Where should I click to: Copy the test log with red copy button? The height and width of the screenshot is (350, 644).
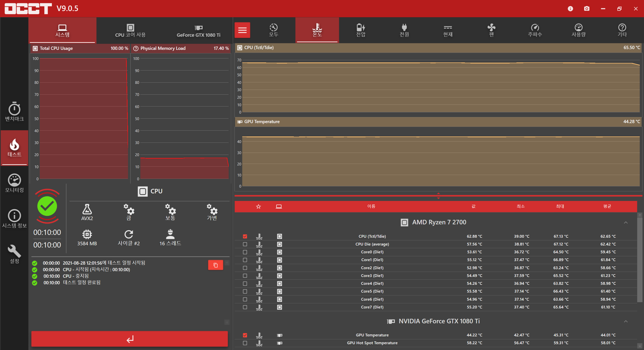(216, 265)
